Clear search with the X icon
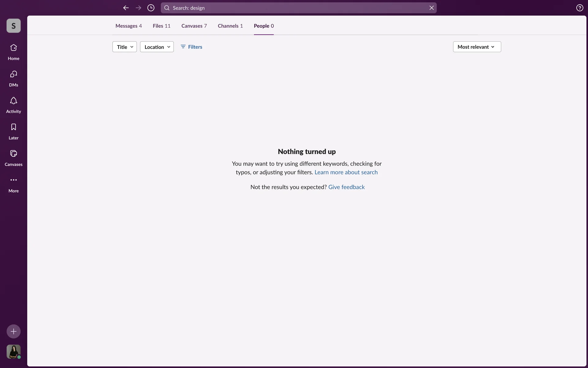588x368 pixels. point(432,8)
